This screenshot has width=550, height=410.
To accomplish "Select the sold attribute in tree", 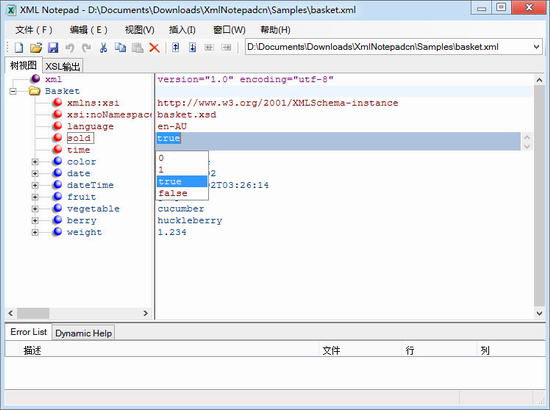I will pos(80,138).
